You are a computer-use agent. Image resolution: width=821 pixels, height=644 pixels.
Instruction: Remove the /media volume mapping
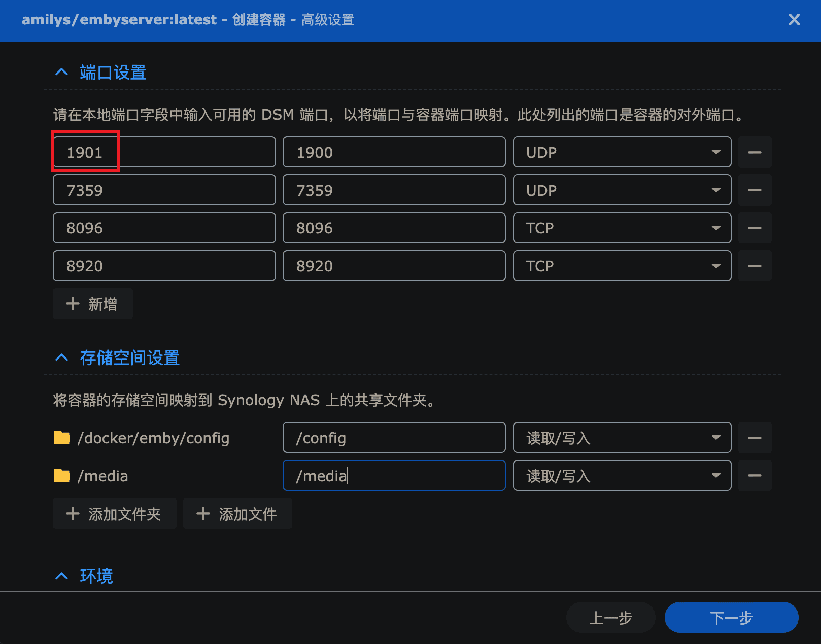(755, 476)
